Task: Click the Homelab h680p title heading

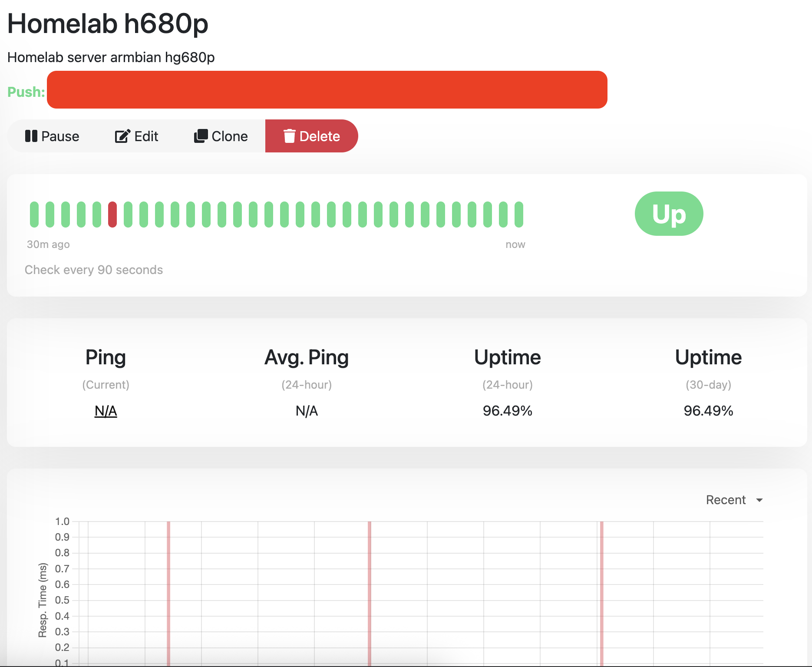Action: point(108,25)
